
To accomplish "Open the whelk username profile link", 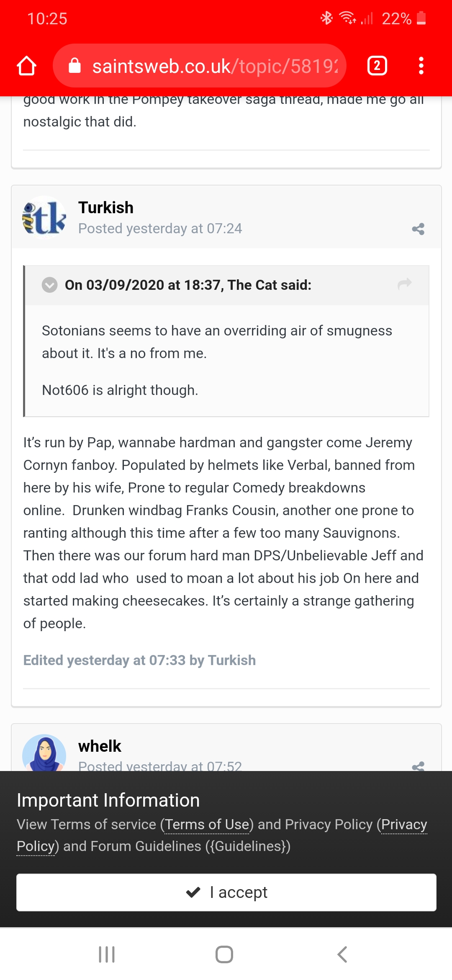I will [100, 746].
